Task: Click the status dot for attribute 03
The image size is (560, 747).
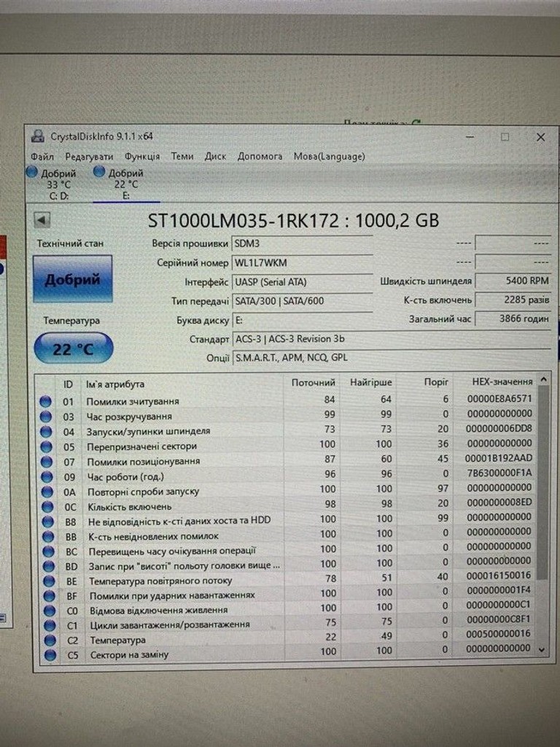Action: coord(46,417)
